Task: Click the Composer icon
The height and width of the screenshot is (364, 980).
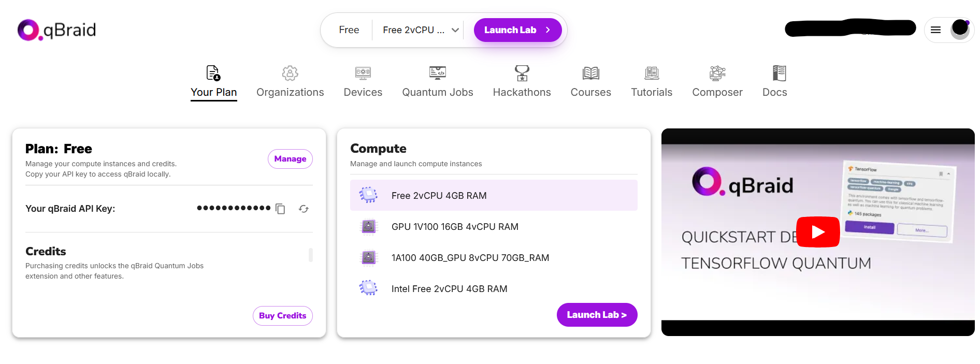Action: pyautogui.click(x=717, y=73)
